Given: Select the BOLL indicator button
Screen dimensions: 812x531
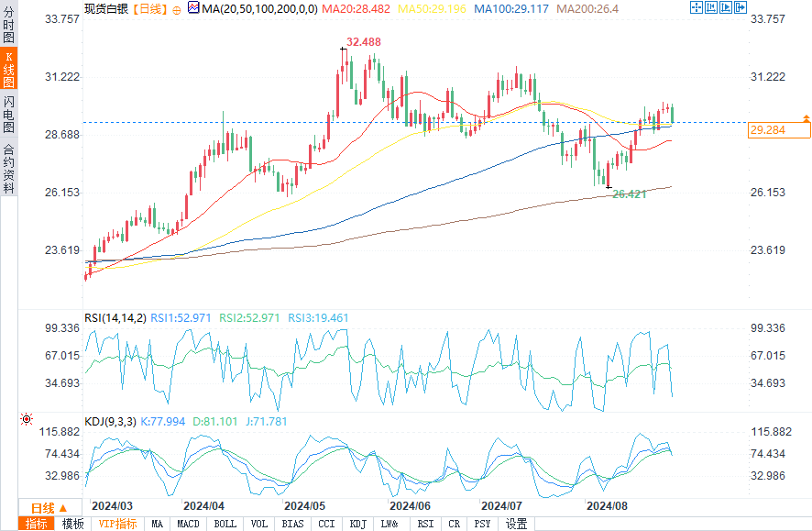Looking at the screenshot, I should (x=225, y=524).
